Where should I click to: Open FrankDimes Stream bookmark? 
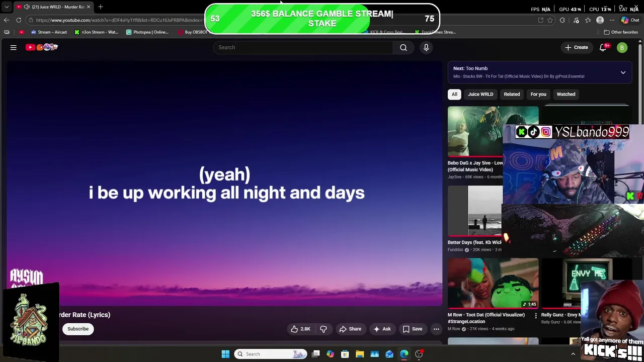pyautogui.click(x=435, y=32)
